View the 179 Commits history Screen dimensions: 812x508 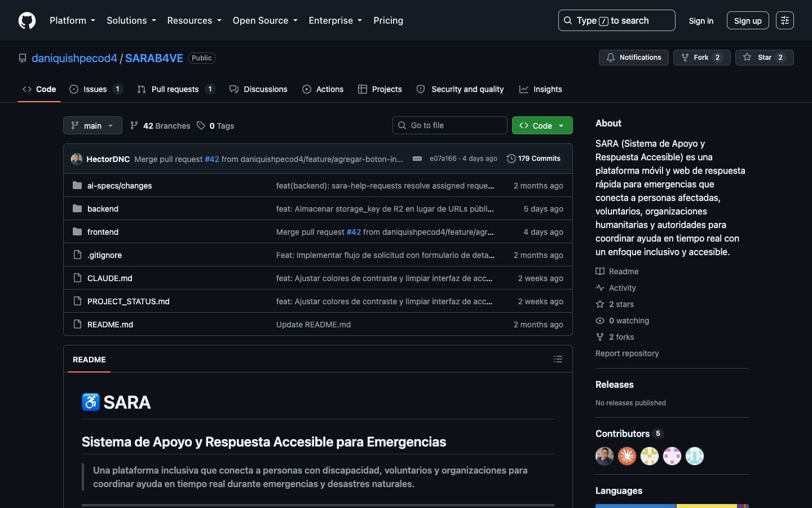(x=533, y=159)
